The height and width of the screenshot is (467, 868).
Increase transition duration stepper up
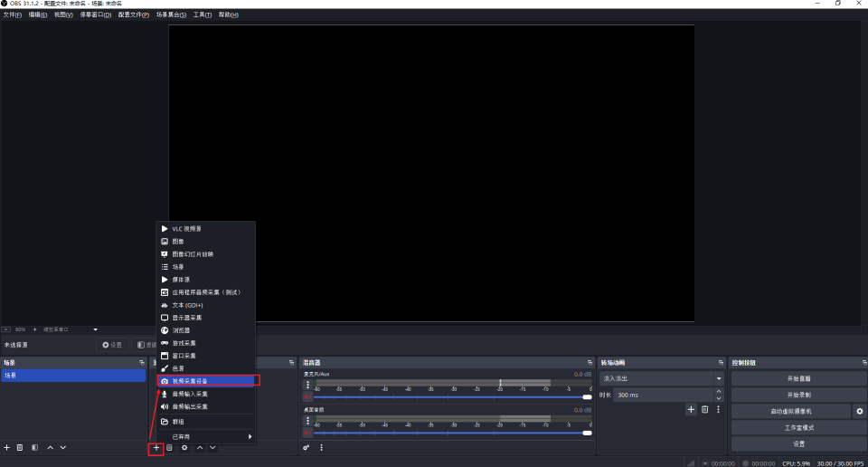pyautogui.click(x=719, y=392)
